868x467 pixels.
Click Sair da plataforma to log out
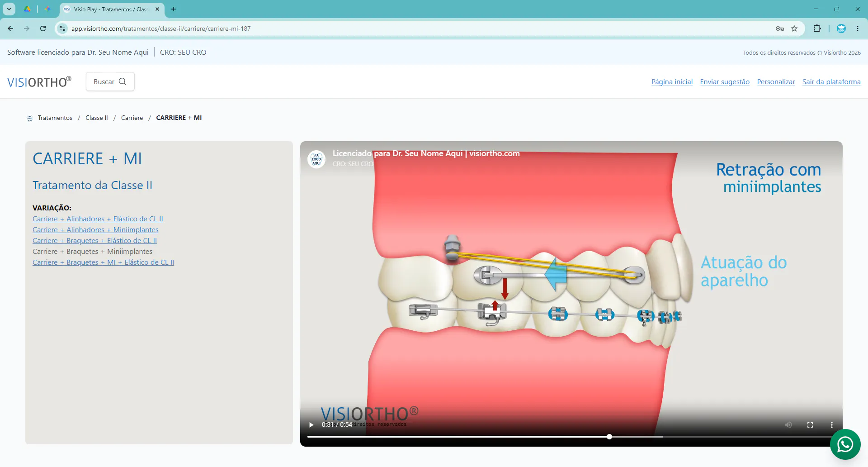tap(831, 82)
